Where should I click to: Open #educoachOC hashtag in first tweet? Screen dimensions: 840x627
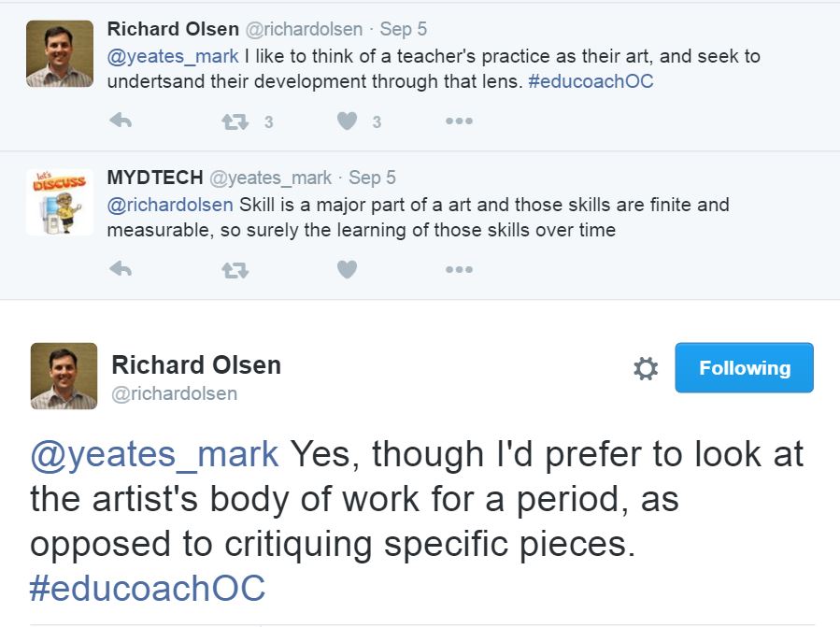(x=591, y=81)
